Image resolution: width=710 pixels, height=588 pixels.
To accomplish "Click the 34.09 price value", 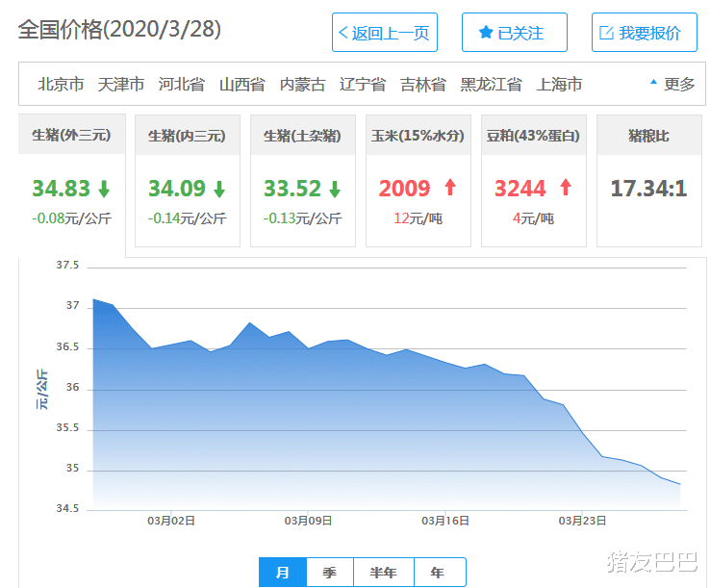I will click(177, 189).
